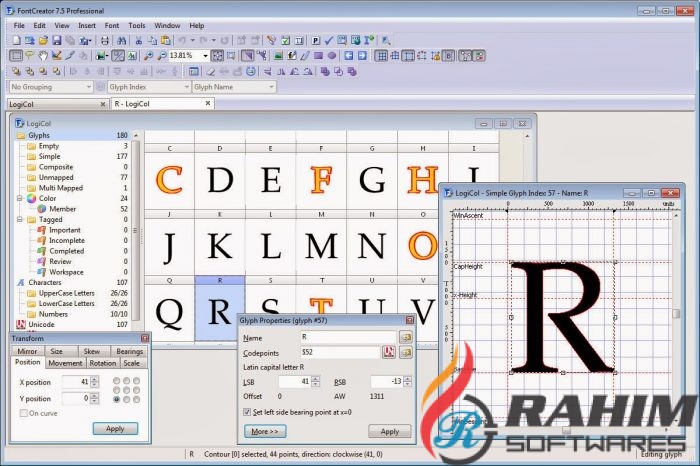This screenshot has height=466, width=700.
Task: Click the generate name icon beside Name field
Action: pyautogui.click(x=406, y=337)
